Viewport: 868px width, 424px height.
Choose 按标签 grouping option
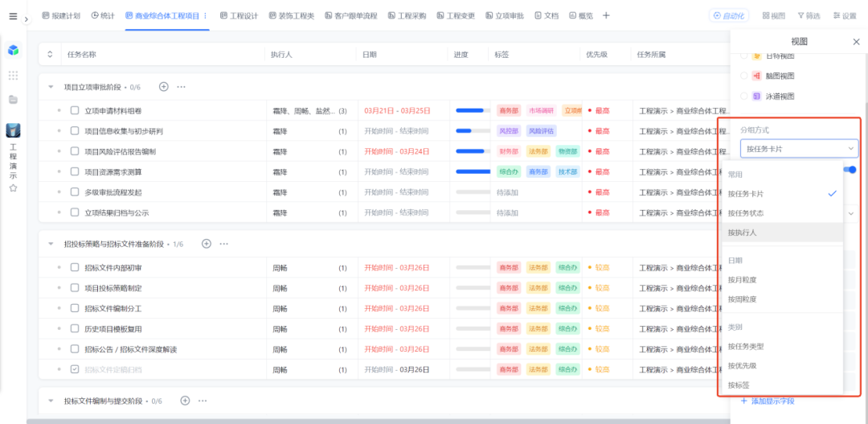coord(783,385)
